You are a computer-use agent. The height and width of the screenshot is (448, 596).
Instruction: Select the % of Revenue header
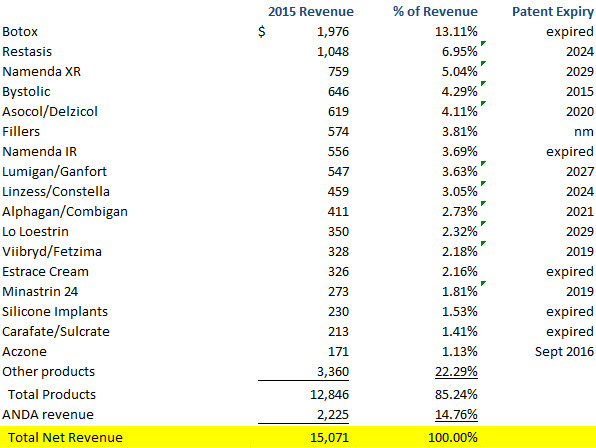(x=435, y=11)
